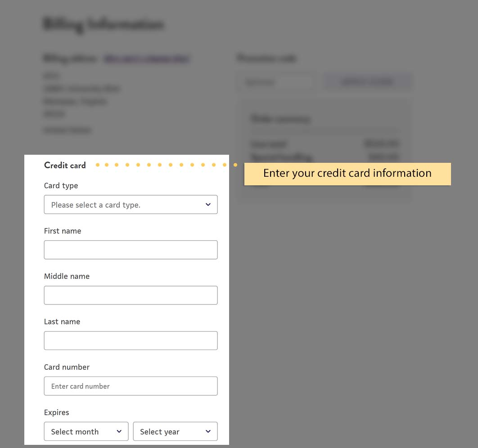Image resolution: width=478 pixels, height=448 pixels.
Task: Click the Card type label
Action: [x=61, y=186]
